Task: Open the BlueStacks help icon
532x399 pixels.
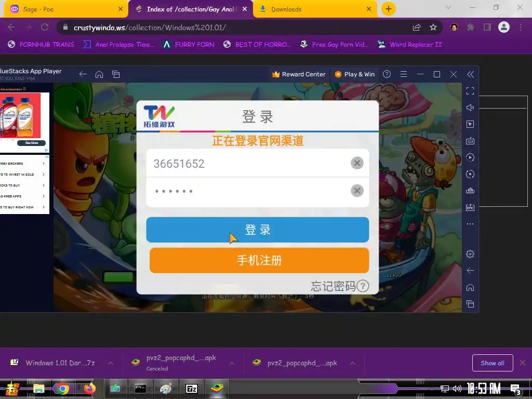Action: [x=387, y=74]
